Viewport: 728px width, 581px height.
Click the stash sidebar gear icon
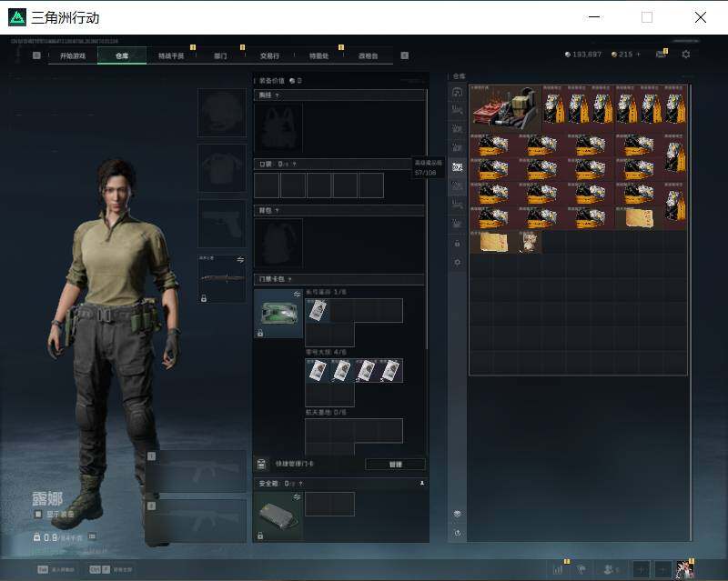(x=458, y=262)
